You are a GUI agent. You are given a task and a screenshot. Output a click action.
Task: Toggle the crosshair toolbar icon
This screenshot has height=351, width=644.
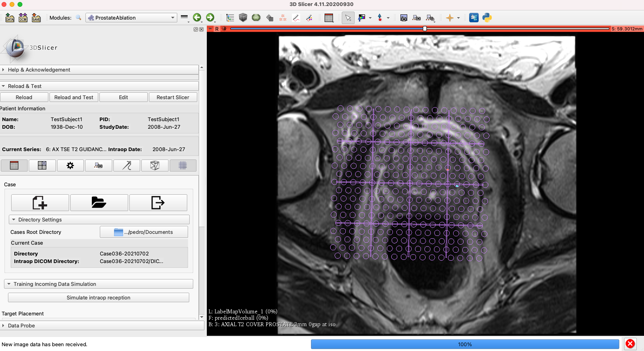[x=450, y=18]
